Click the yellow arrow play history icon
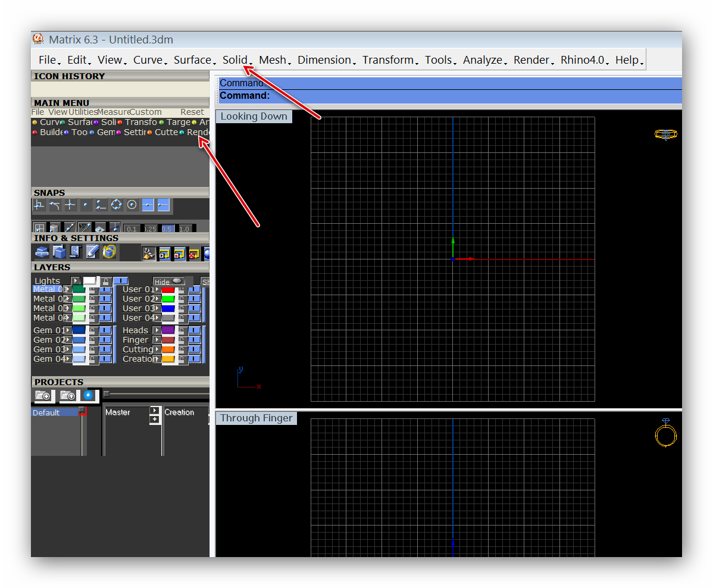 164,254
